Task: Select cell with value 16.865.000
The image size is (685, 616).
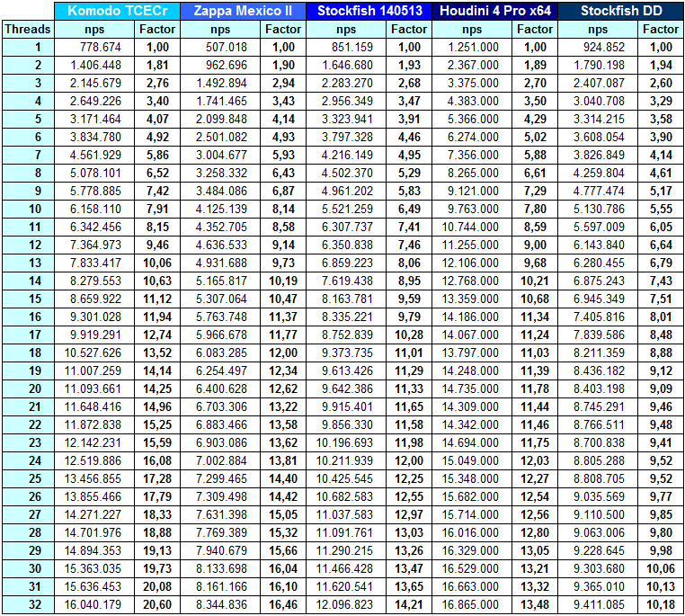Action: pyautogui.click(x=472, y=604)
